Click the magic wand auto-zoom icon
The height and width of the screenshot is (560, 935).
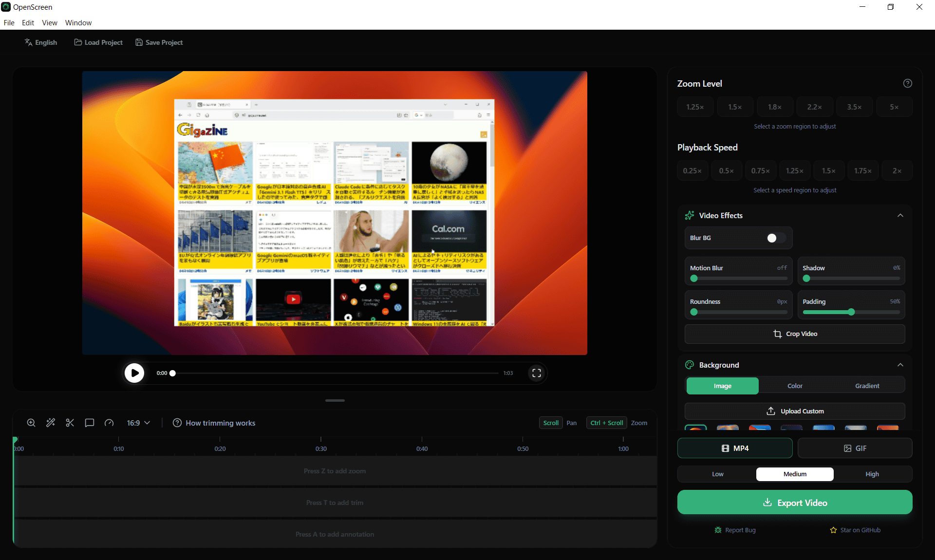tap(51, 423)
